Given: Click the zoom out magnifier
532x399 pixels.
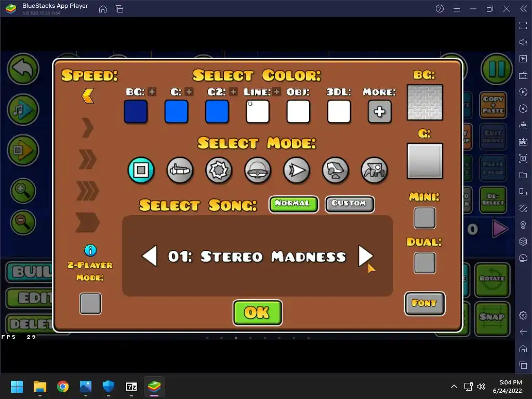Looking at the screenshot, I should [23, 222].
